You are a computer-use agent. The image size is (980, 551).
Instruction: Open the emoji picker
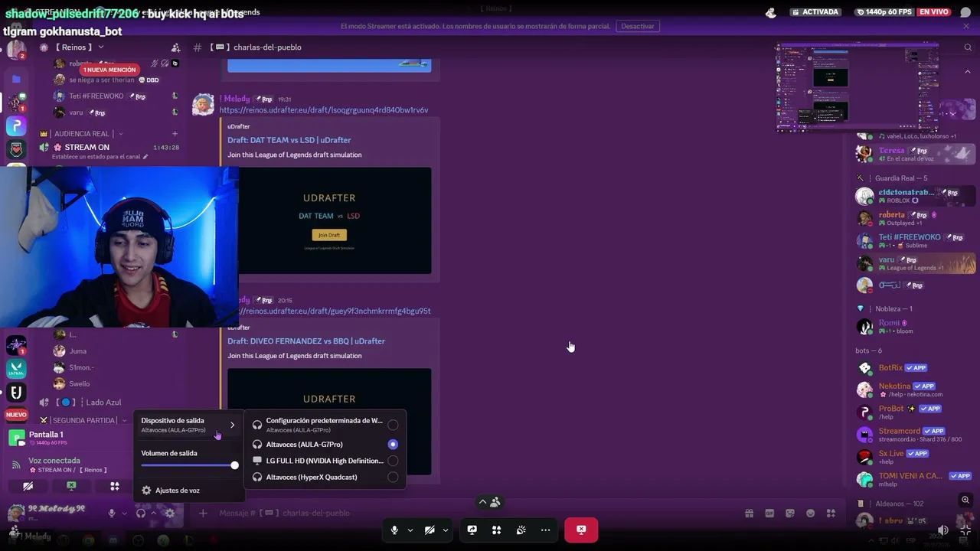811,514
